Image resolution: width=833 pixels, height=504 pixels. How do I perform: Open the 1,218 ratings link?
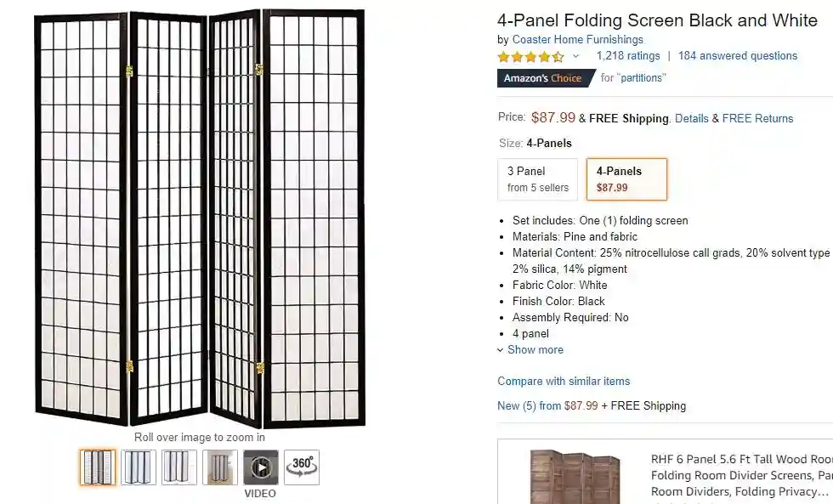(628, 56)
